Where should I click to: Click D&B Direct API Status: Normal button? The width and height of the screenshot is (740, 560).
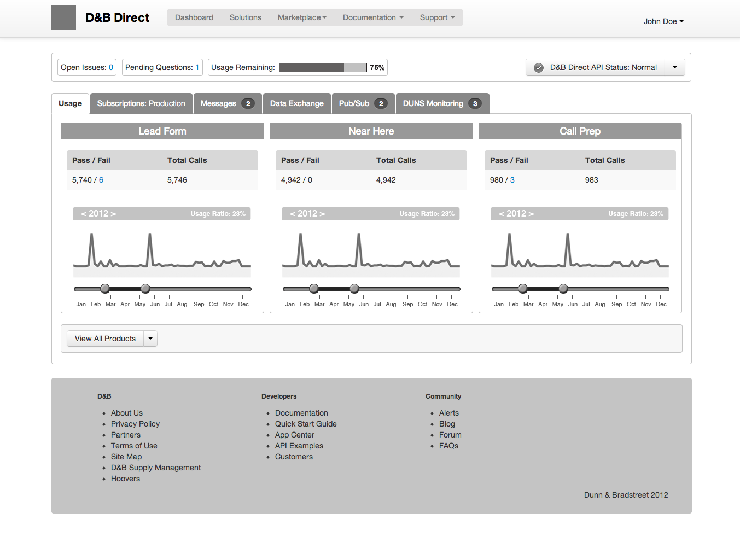point(596,67)
